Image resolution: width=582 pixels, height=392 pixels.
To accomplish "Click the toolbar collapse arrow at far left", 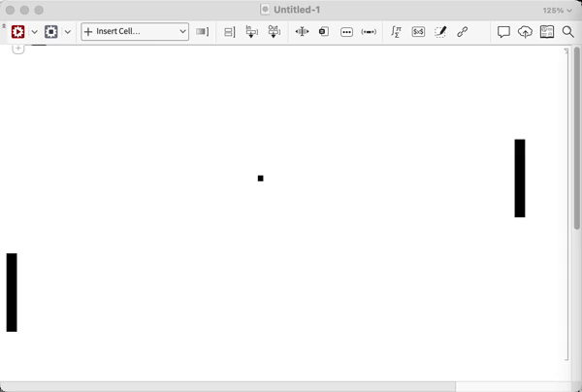I will (4, 26).
